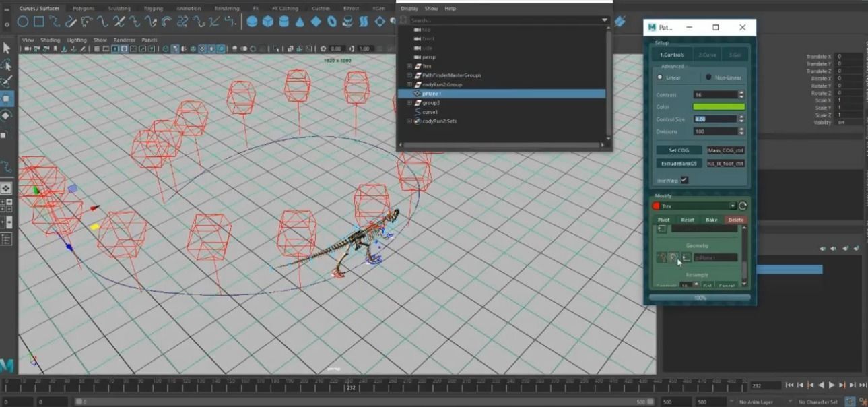Click the first geometry icon in Modify
The width and height of the screenshot is (868, 407).
click(661, 257)
